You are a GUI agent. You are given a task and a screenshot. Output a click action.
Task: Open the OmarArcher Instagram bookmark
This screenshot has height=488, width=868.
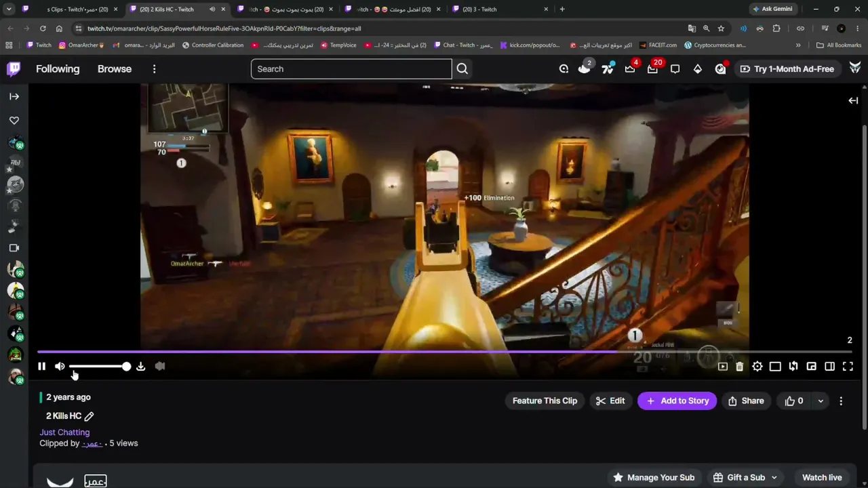(81, 45)
